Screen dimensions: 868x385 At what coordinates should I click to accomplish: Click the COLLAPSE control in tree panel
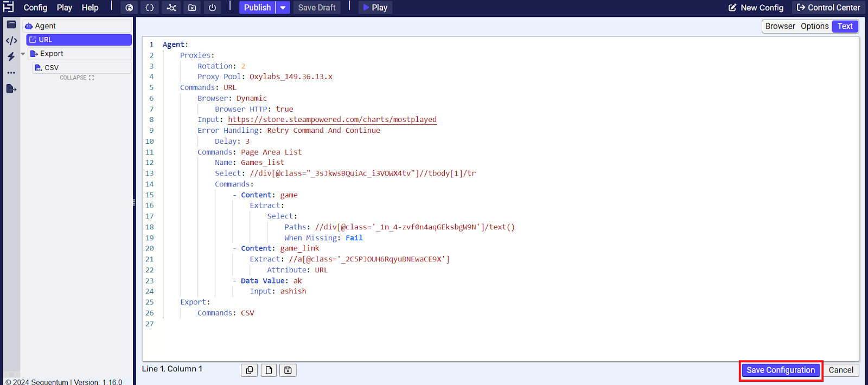tap(77, 78)
